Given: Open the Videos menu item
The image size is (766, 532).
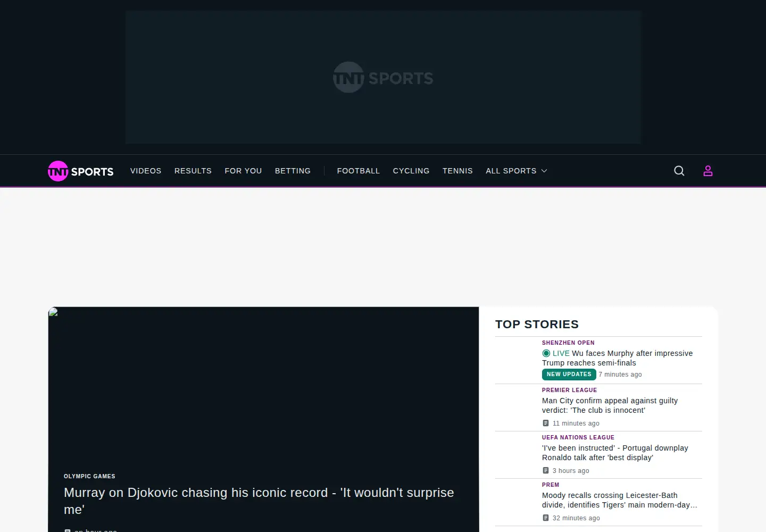Looking at the screenshot, I should point(146,171).
